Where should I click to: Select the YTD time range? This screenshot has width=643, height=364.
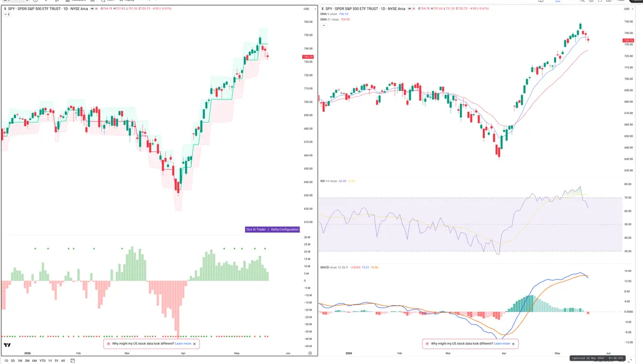(42, 361)
